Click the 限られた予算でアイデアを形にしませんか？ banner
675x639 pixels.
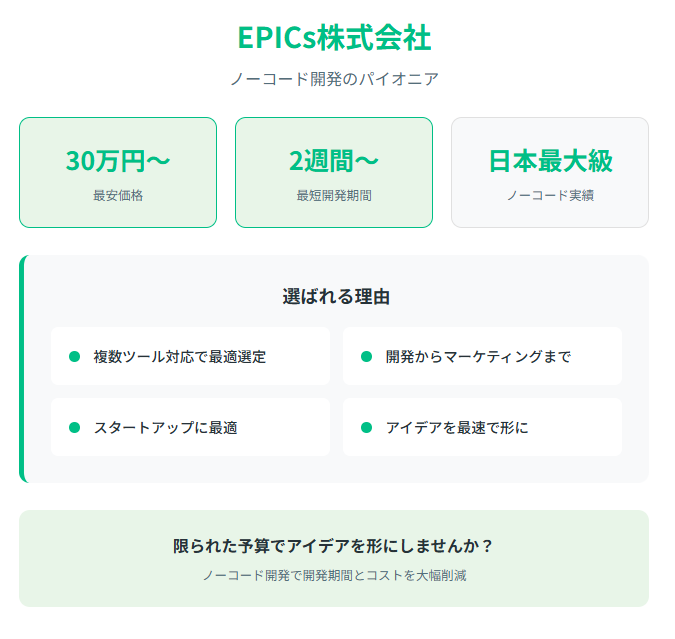334,558
